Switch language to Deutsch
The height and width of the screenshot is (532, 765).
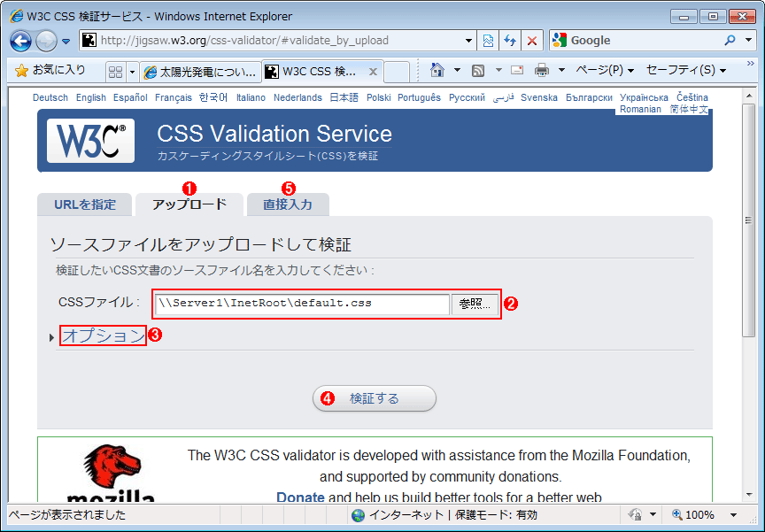(x=50, y=97)
